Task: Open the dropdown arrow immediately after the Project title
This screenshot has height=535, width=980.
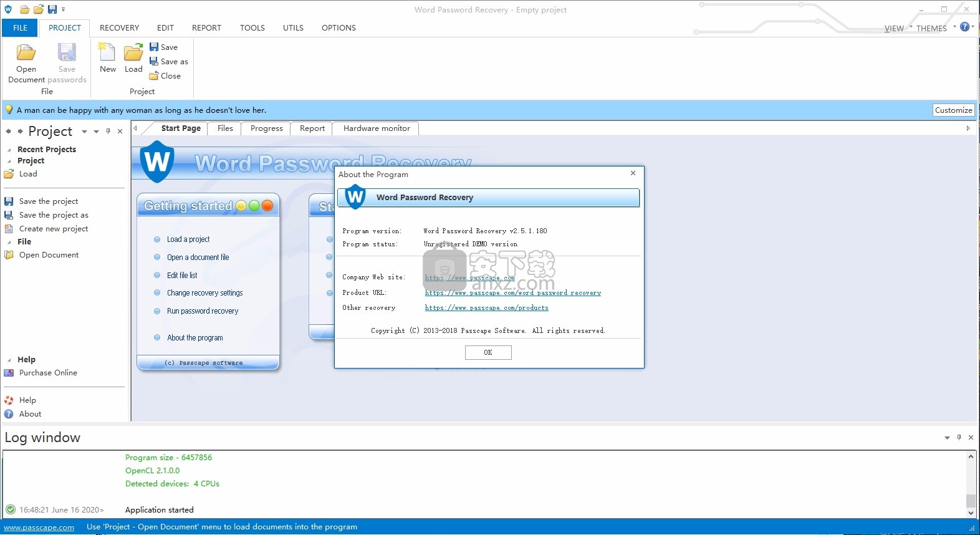Action: tap(84, 132)
